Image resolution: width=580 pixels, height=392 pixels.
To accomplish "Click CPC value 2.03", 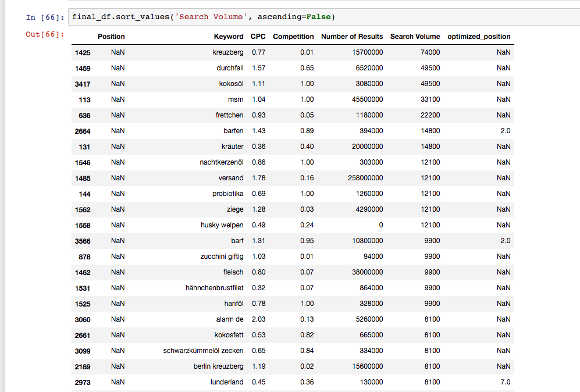I will (259, 319).
